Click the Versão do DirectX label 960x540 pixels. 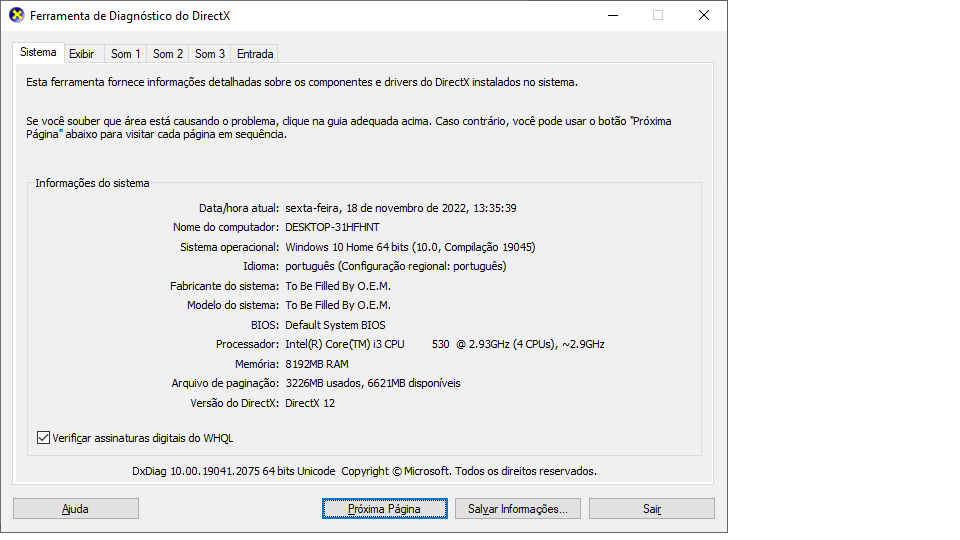click(234, 403)
